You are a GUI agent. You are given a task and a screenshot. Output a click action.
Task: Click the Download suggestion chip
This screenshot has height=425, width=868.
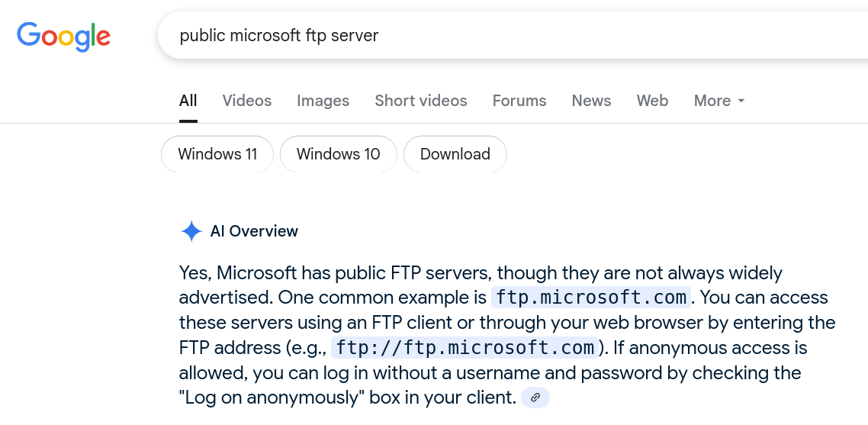click(455, 154)
